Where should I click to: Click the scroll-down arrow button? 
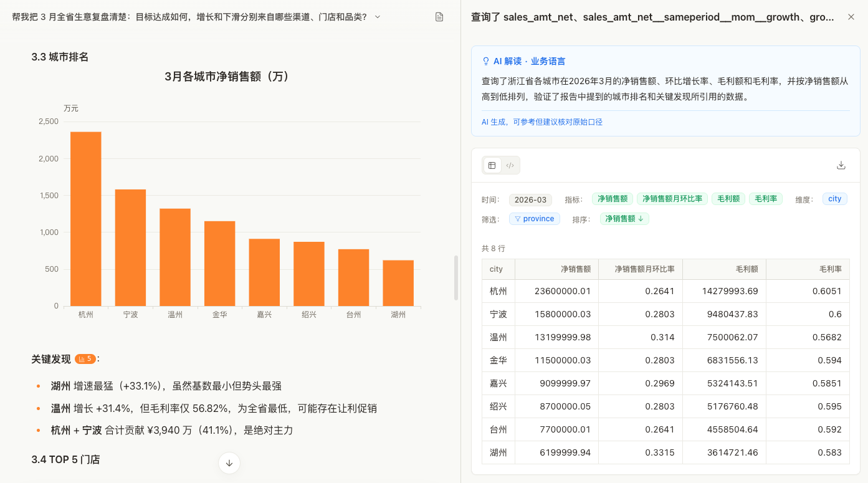click(x=229, y=463)
